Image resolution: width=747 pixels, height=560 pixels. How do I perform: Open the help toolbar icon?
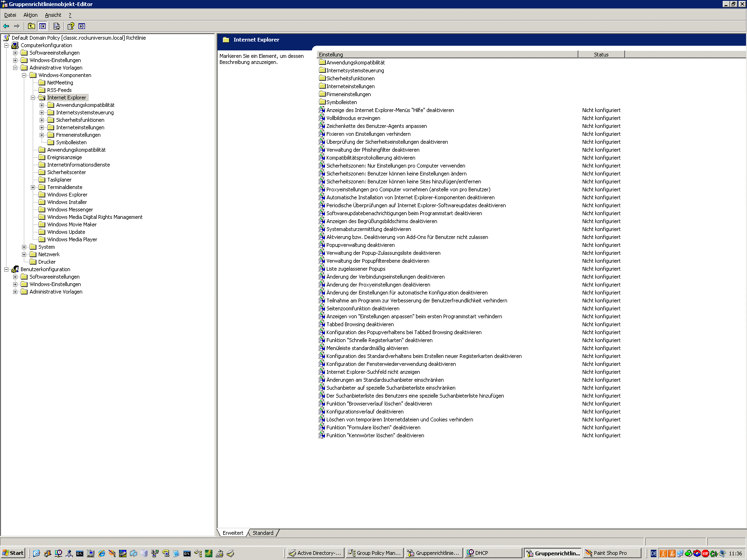[x=70, y=26]
